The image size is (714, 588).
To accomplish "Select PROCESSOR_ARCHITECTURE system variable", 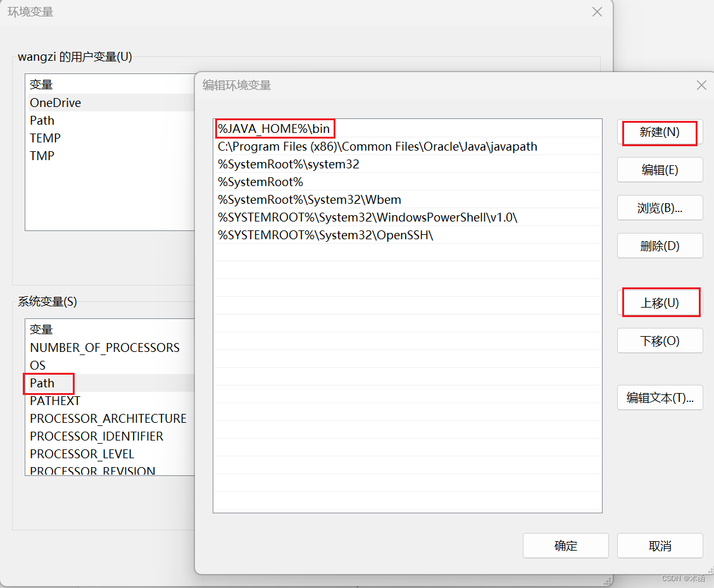I will pos(108,418).
